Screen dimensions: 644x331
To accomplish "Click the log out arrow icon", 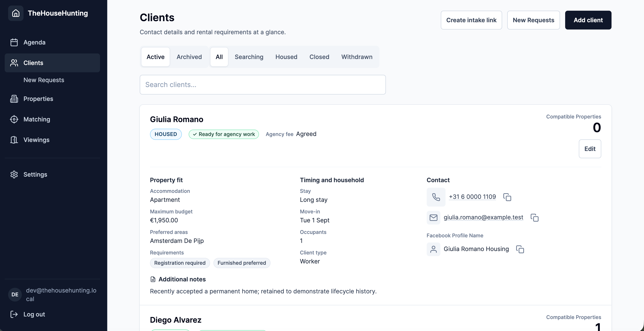I will coord(14,314).
